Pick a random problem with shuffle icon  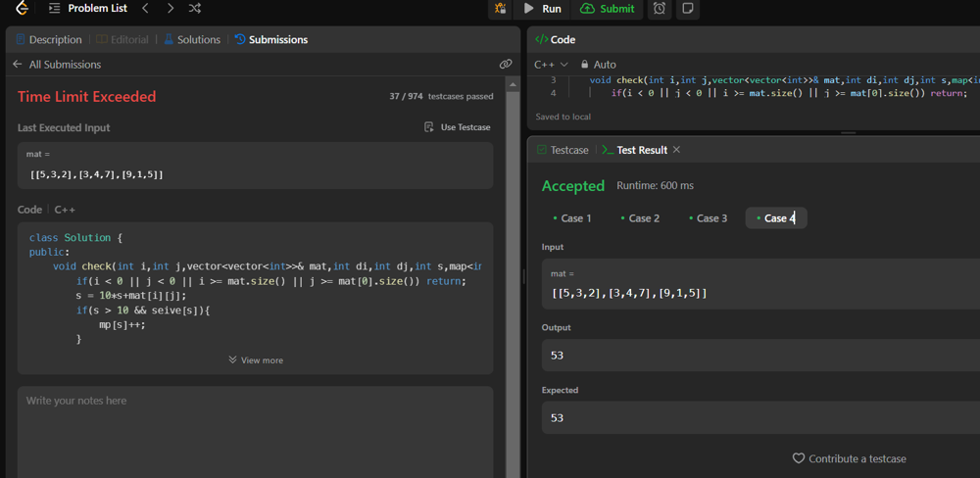click(195, 9)
